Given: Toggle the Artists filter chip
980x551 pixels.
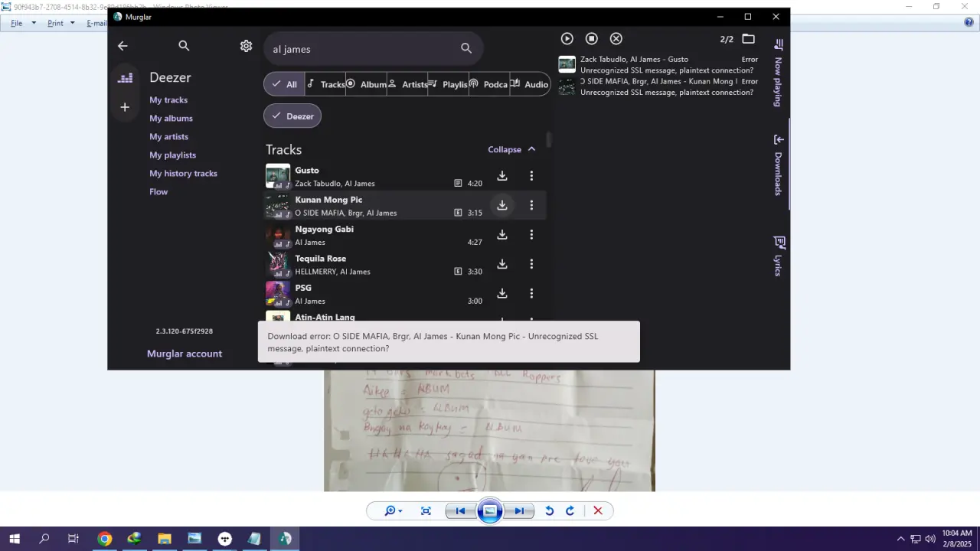Looking at the screenshot, I should click(x=407, y=84).
